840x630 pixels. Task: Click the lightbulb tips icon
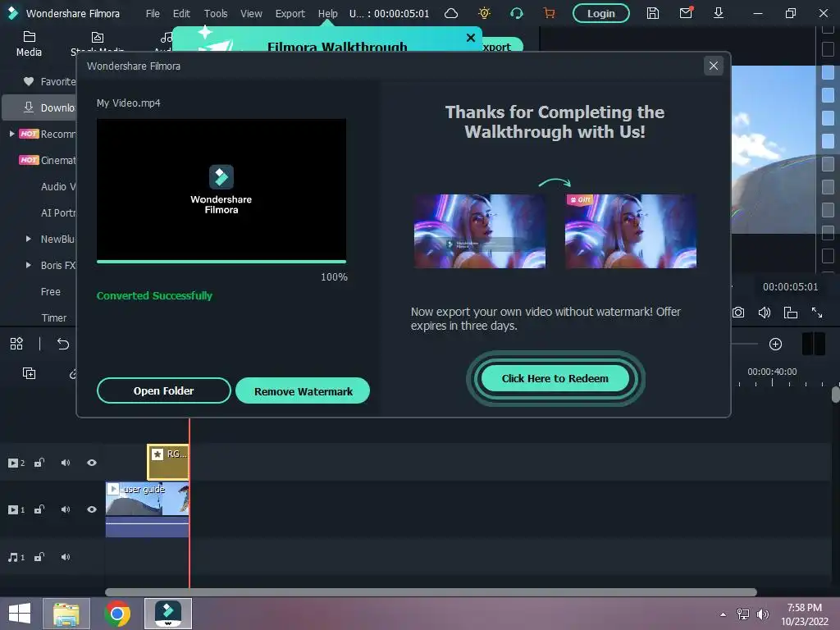pyautogui.click(x=484, y=13)
